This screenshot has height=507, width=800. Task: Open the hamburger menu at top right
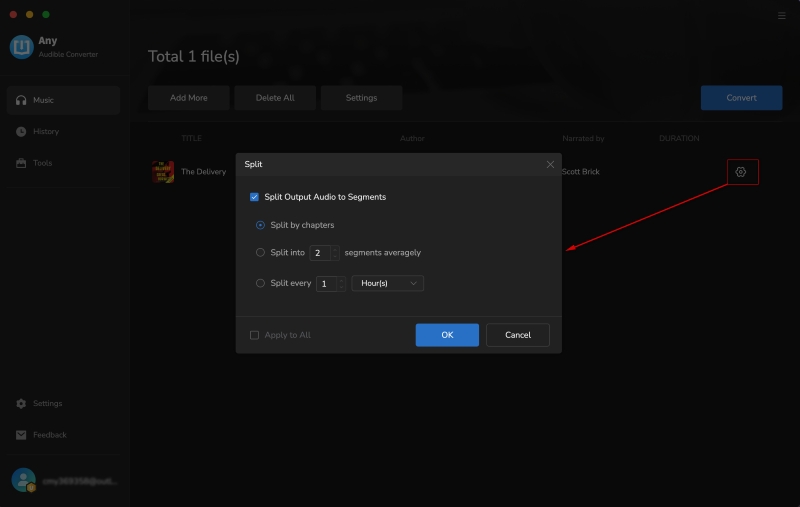point(781,16)
